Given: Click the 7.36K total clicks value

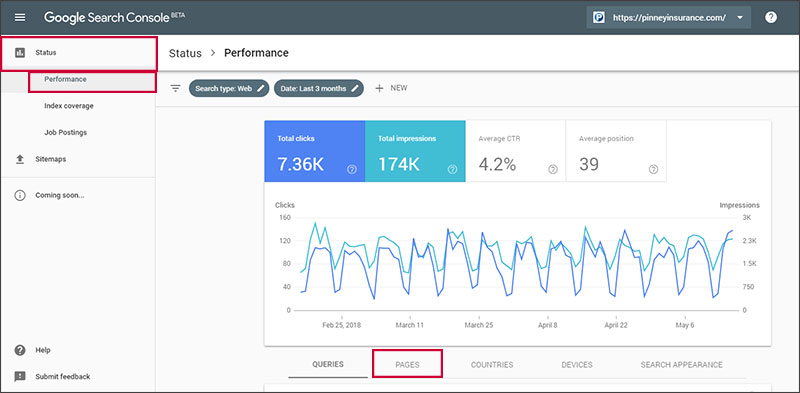Looking at the screenshot, I should coord(301,164).
